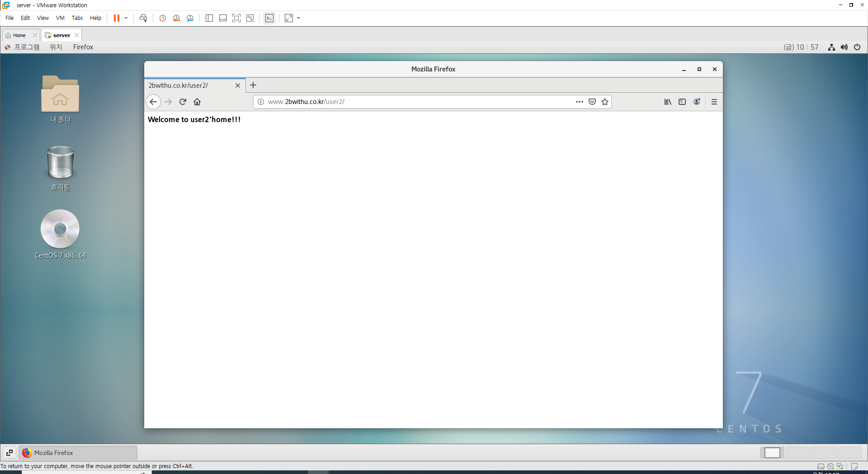Open the VM menu
Screen dimensions: 868x474
point(60,18)
